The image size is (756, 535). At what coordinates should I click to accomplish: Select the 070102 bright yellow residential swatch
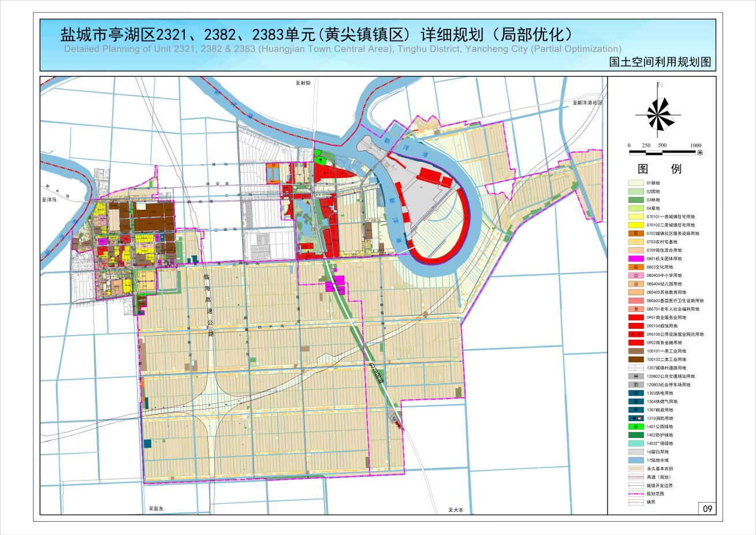pyautogui.click(x=636, y=225)
